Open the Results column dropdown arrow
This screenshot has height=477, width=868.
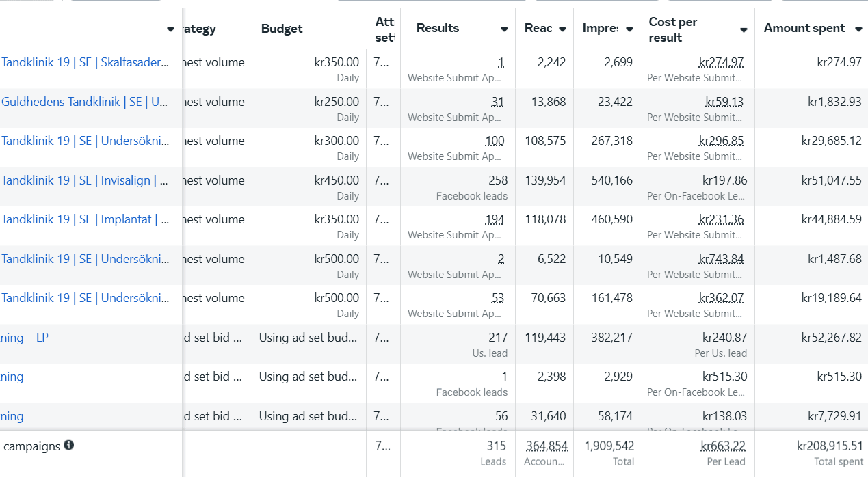click(x=504, y=29)
